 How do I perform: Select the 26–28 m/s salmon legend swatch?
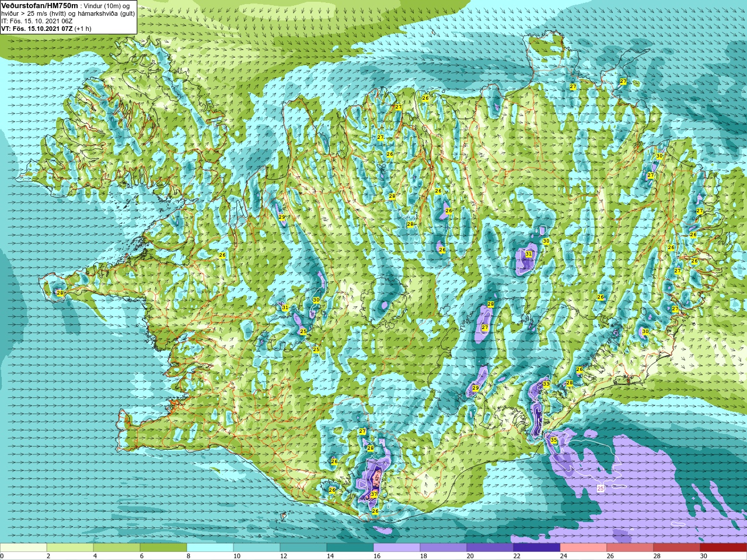(x=630, y=548)
